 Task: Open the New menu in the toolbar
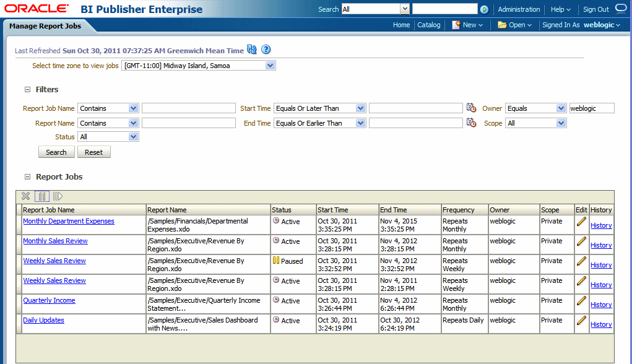pyautogui.click(x=469, y=25)
